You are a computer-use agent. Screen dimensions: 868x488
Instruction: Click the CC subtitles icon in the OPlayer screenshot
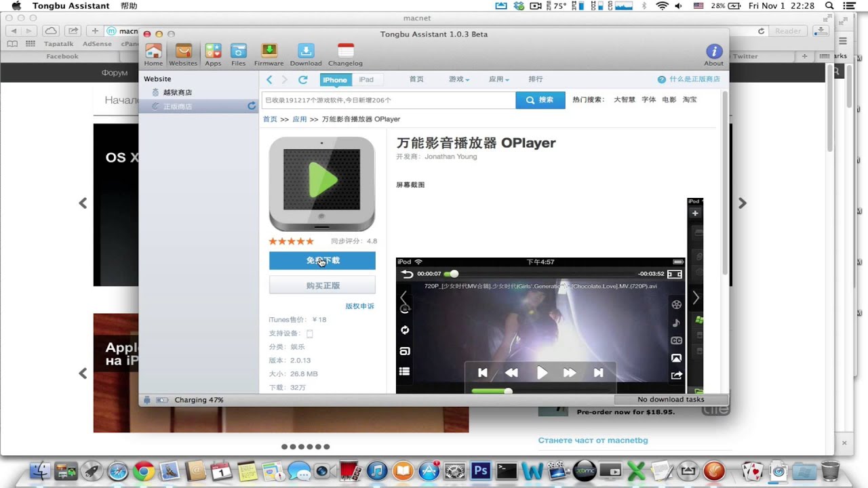(676, 341)
